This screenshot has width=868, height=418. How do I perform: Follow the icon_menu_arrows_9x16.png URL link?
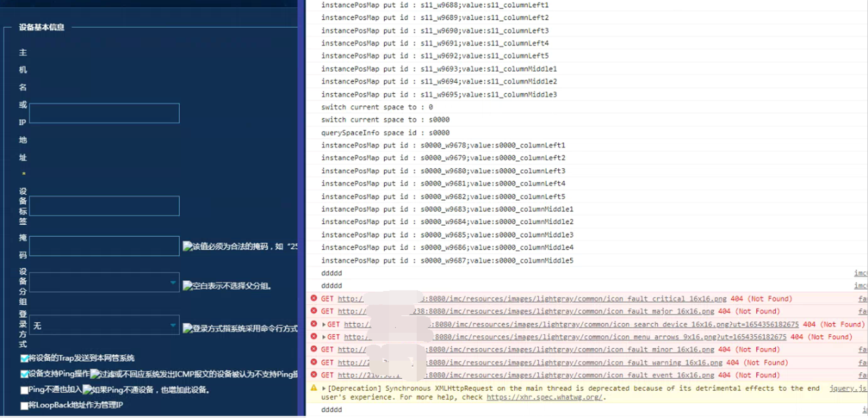(x=565, y=337)
